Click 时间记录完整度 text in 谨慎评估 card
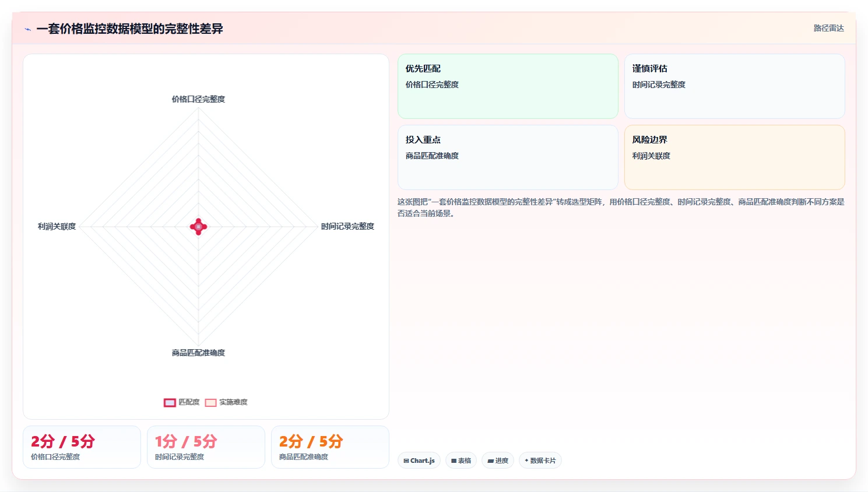The height and width of the screenshot is (492, 868). click(659, 85)
